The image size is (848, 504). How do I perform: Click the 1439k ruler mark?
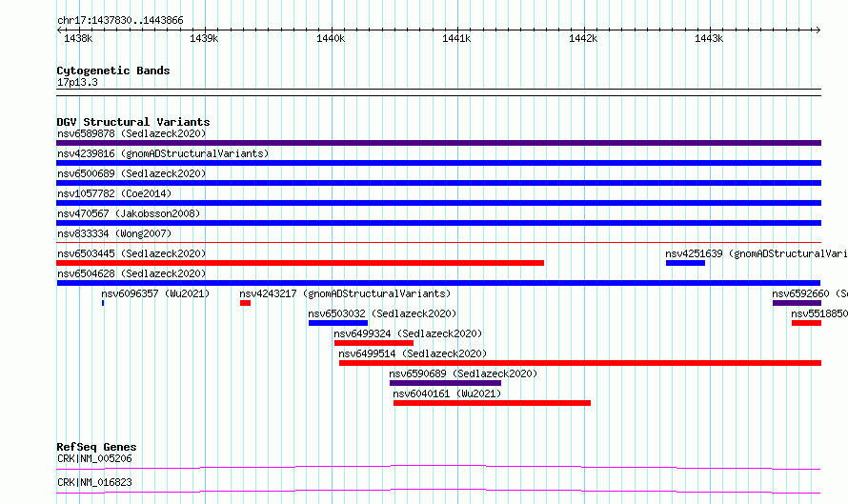(x=204, y=38)
